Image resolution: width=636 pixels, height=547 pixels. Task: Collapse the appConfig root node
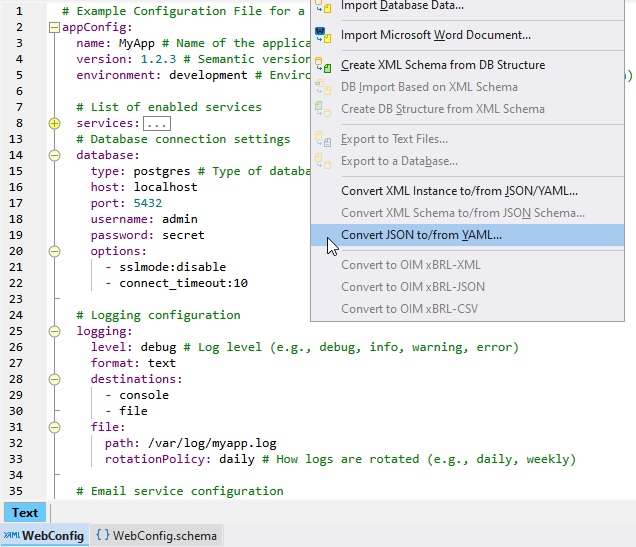pyautogui.click(x=54, y=28)
